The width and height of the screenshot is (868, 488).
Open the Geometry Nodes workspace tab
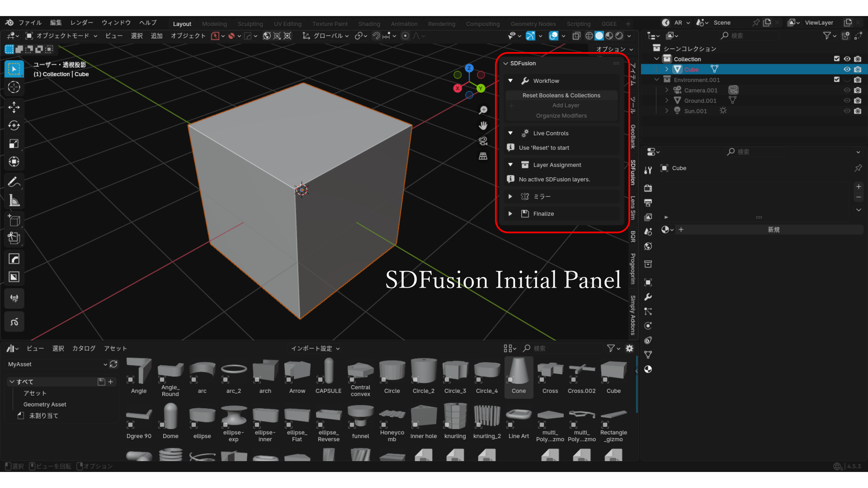point(533,24)
